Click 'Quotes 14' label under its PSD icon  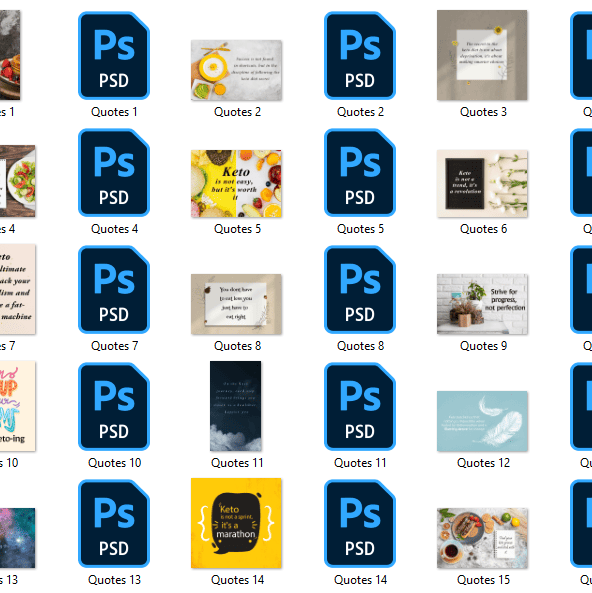point(360,580)
